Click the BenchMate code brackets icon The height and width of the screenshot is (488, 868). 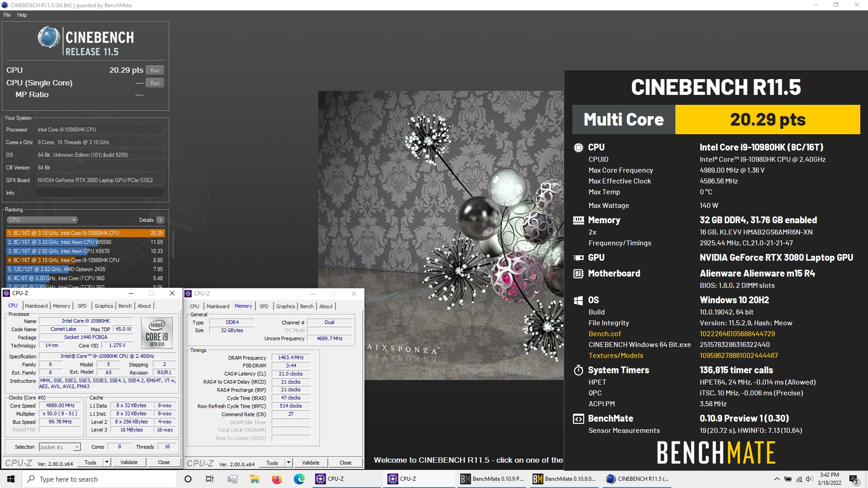coord(578,418)
